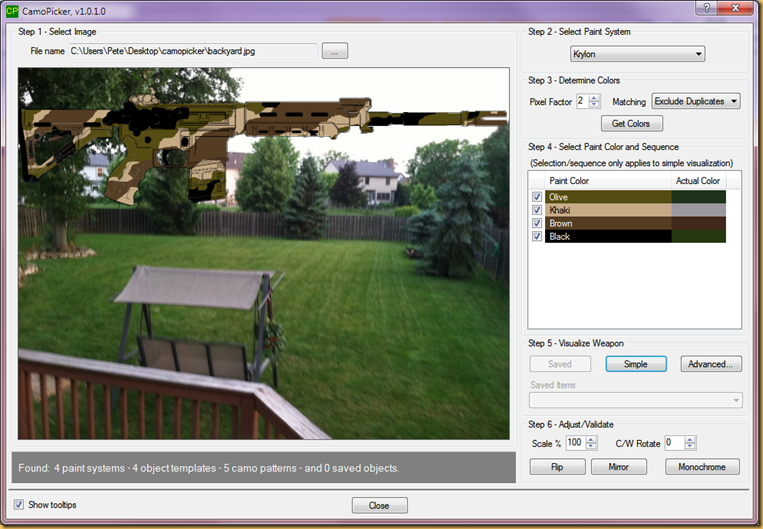Click the CamoPicker app icon in title bar

[12, 11]
